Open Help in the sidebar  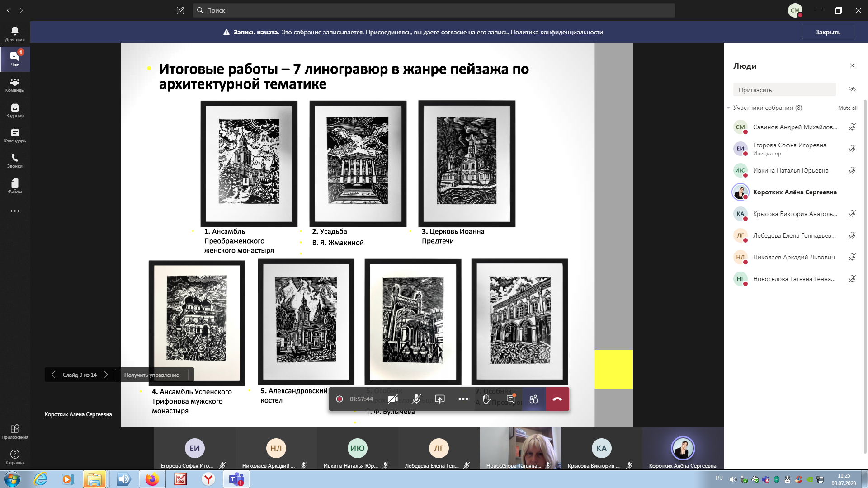[x=15, y=457]
